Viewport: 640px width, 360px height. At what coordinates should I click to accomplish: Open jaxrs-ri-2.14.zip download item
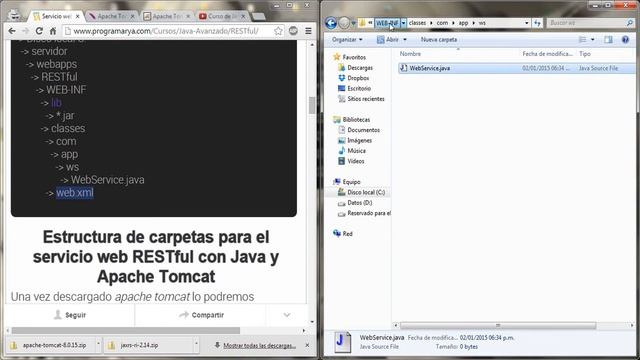(x=149, y=345)
